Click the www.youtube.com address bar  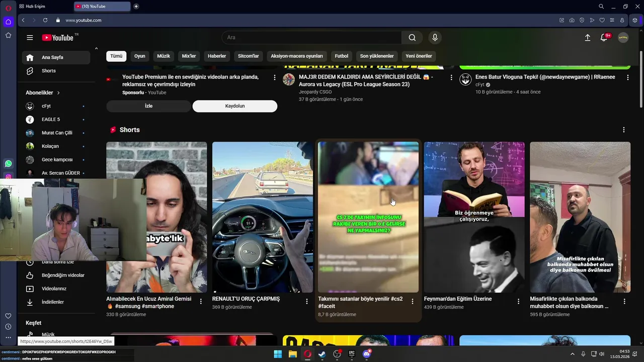pyautogui.click(x=84, y=20)
